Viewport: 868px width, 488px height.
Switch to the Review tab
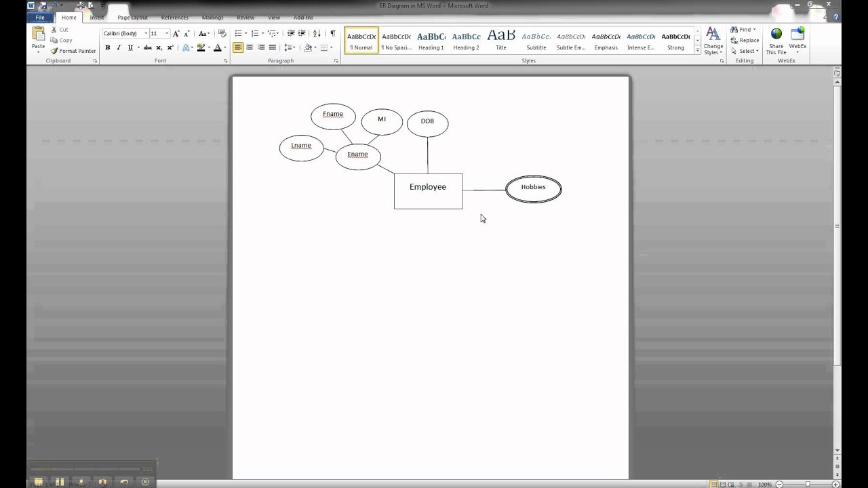[245, 18]
